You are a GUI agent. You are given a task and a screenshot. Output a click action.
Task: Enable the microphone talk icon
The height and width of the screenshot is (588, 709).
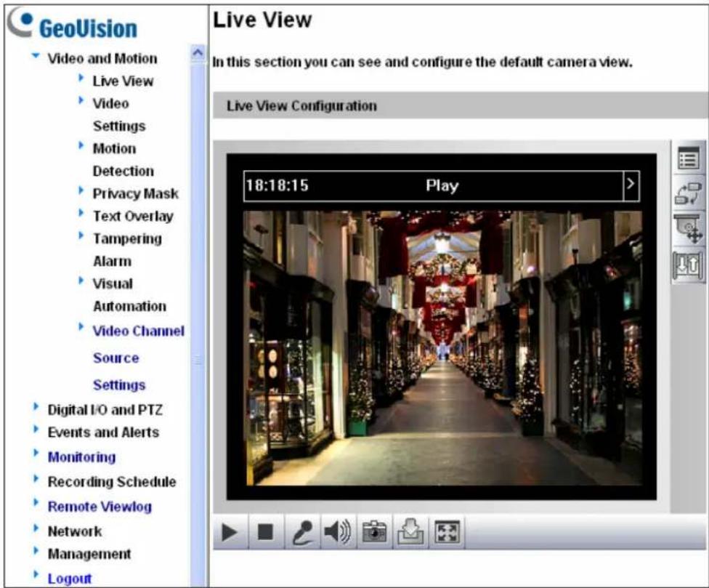[x=302, y=532]
